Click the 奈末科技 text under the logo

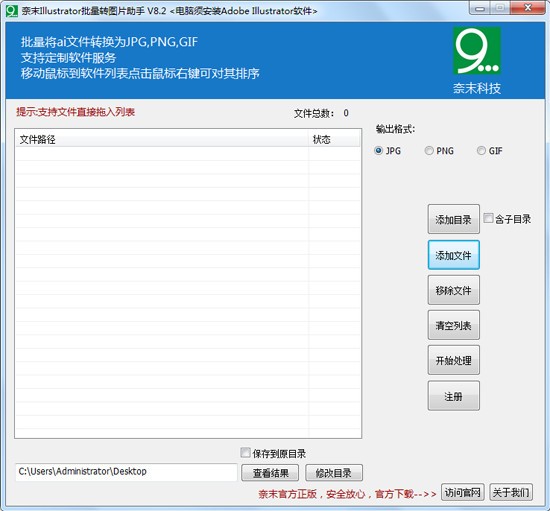[x=477, y=88]
